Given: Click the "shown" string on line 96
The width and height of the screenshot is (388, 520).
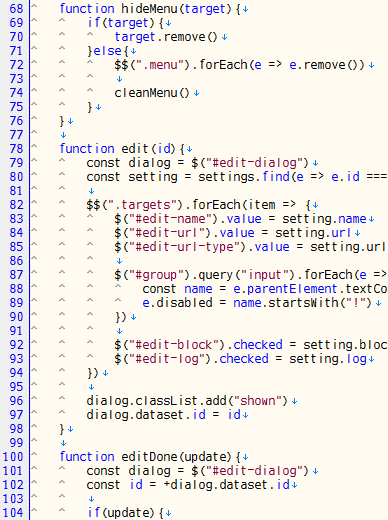Looking at the screenshot, I should click(x=258, y=401).
